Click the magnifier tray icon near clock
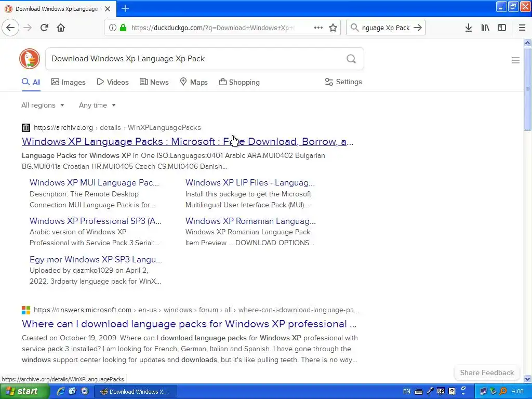 (503, 392)
